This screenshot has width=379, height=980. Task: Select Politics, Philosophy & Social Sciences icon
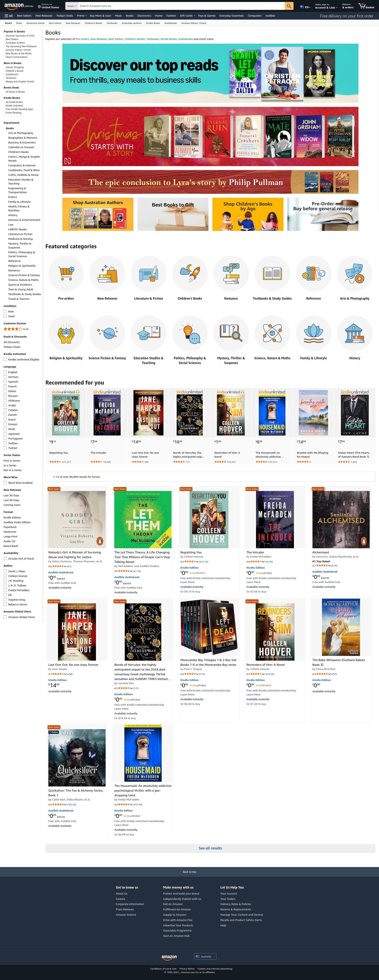click(x=190, y=333)
